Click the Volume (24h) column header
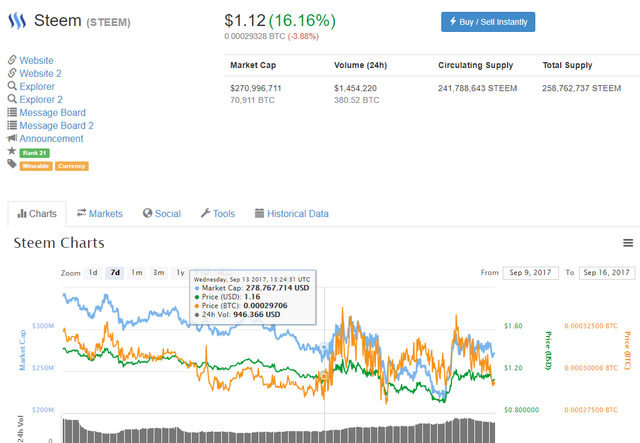Viewport: 640px width, 443px height. click(x=360, y=65)
